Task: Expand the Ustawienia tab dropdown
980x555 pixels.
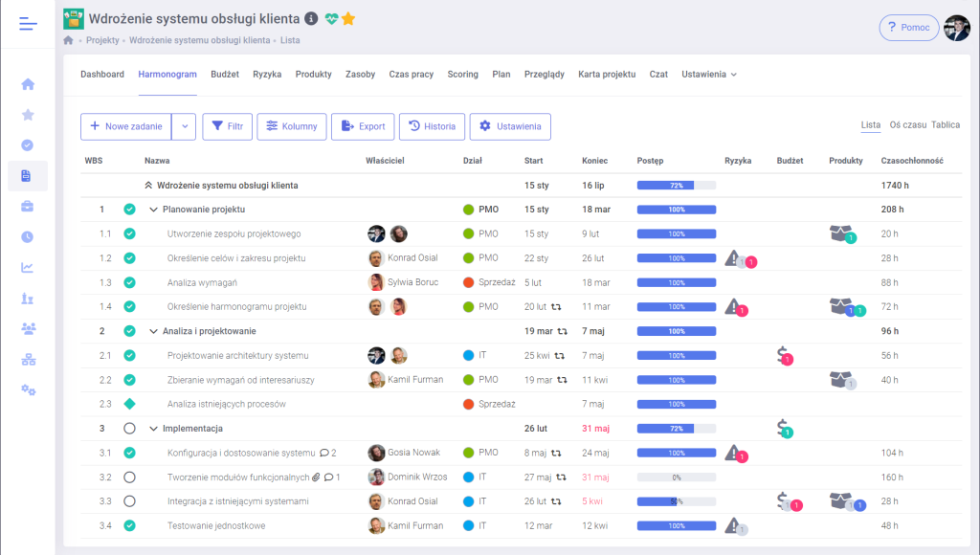Action: (x=709, y=75)
